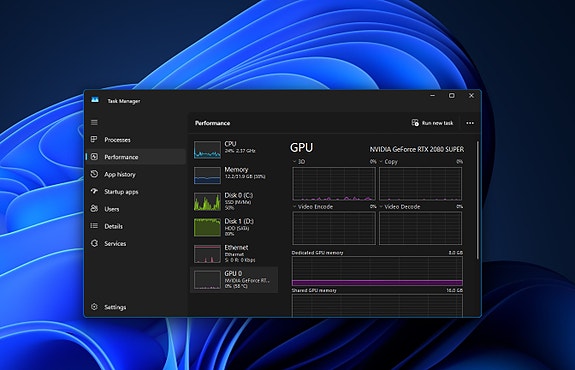Click the GPU heading
The image size is (575, 370).
pos(301,147)
